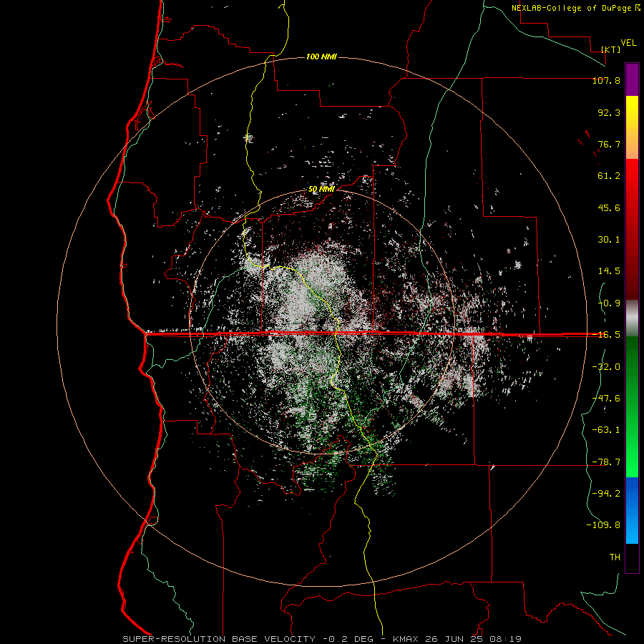The height and width of the screenshot is (644, 644).
Task: Pick the gray-white zero velocity segment
Action: coord(632,318)
